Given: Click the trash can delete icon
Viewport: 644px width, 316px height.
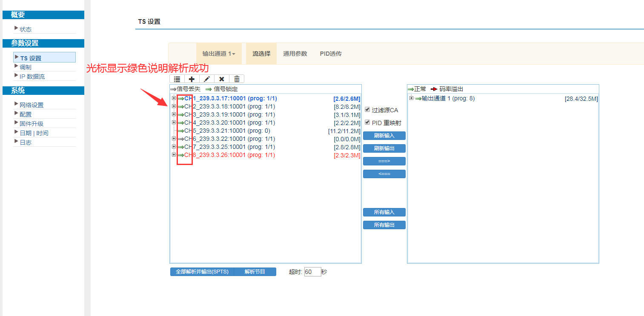Looking at the screenshot, I should pos(237,79).
